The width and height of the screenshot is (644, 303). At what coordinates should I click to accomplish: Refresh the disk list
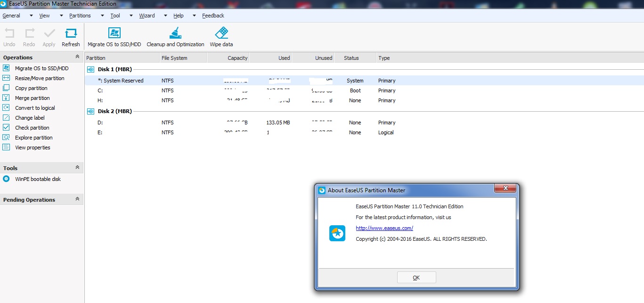tap(71, 37)
